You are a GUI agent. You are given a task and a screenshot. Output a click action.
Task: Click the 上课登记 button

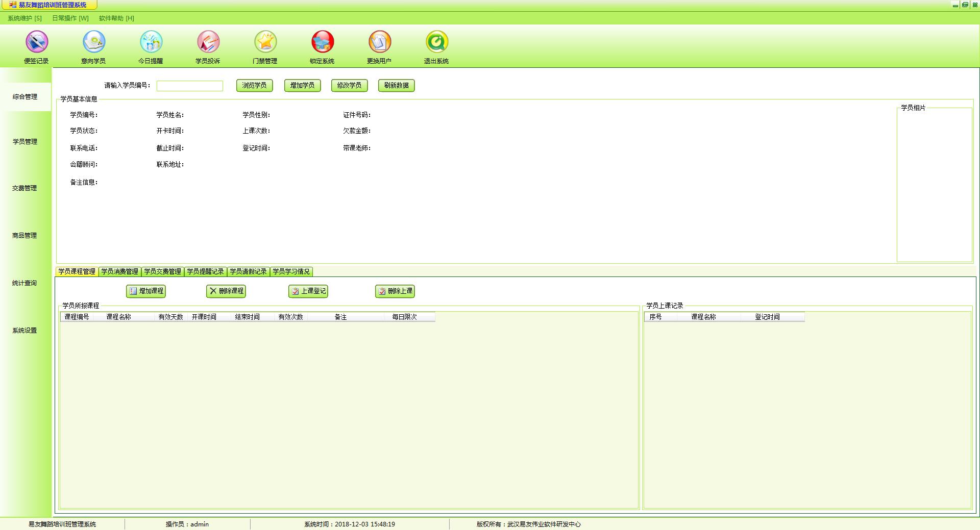(308, 291)
